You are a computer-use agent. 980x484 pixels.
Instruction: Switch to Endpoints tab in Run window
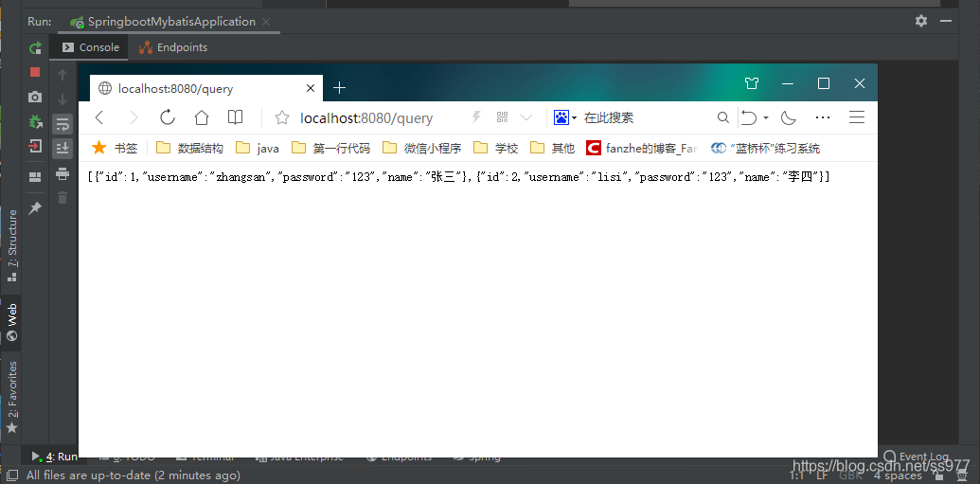173,47
